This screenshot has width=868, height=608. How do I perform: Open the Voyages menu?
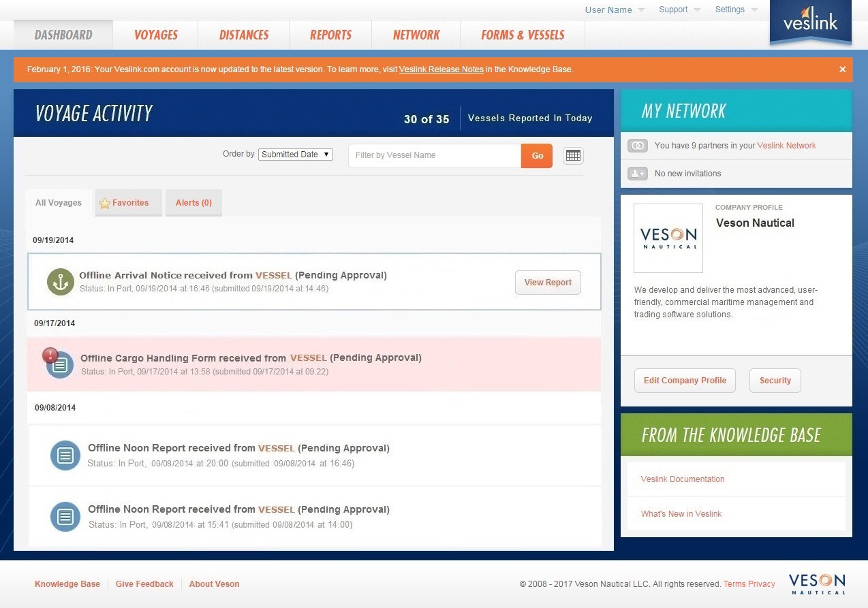pos(156,35)
